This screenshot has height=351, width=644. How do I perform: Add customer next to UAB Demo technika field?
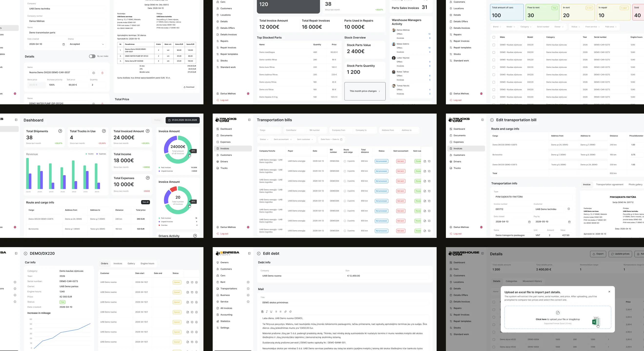point(569,209)
